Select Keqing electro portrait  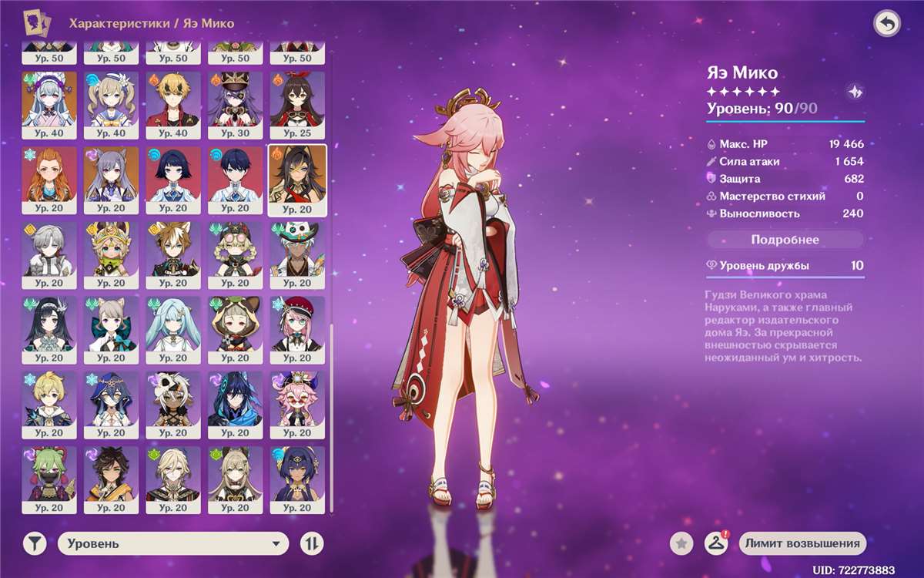tap(112, 181)
